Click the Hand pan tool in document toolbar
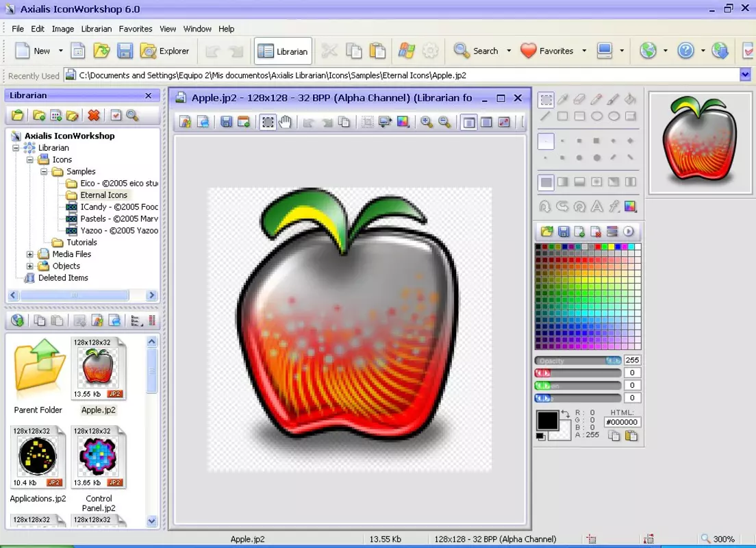The image size is (756, 548). pos(286,122)
